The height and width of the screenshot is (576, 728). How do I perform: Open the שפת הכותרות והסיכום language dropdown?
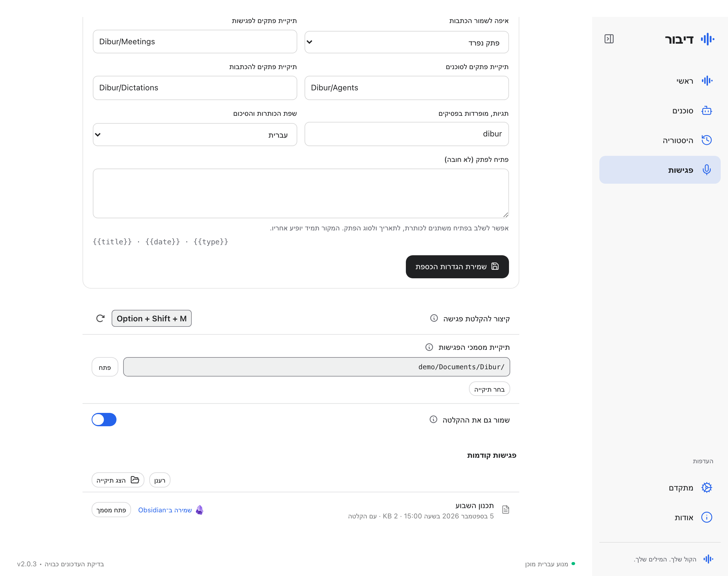click(195, 135)
